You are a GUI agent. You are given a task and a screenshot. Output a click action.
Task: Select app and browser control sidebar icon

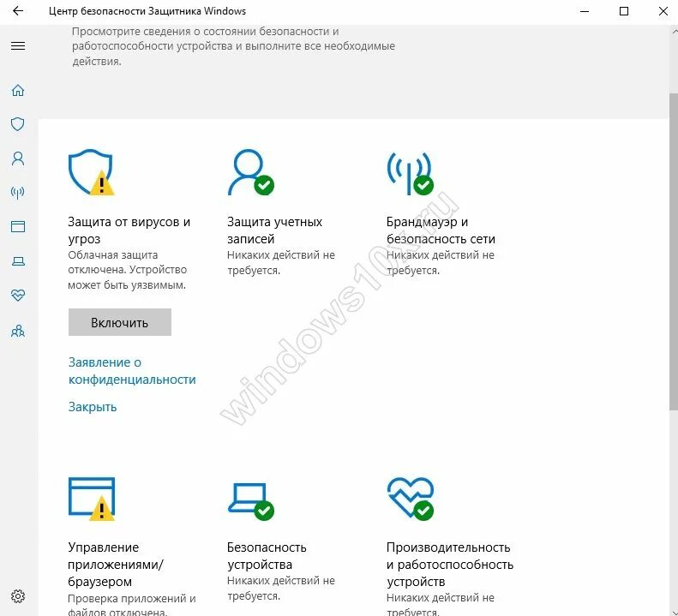pos(18,226)
